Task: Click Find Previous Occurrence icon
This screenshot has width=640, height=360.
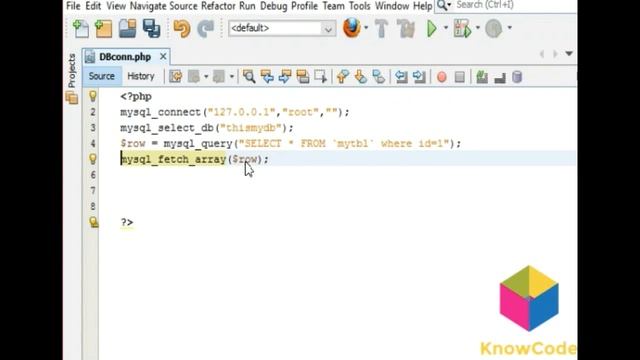Action: point(267,76)
